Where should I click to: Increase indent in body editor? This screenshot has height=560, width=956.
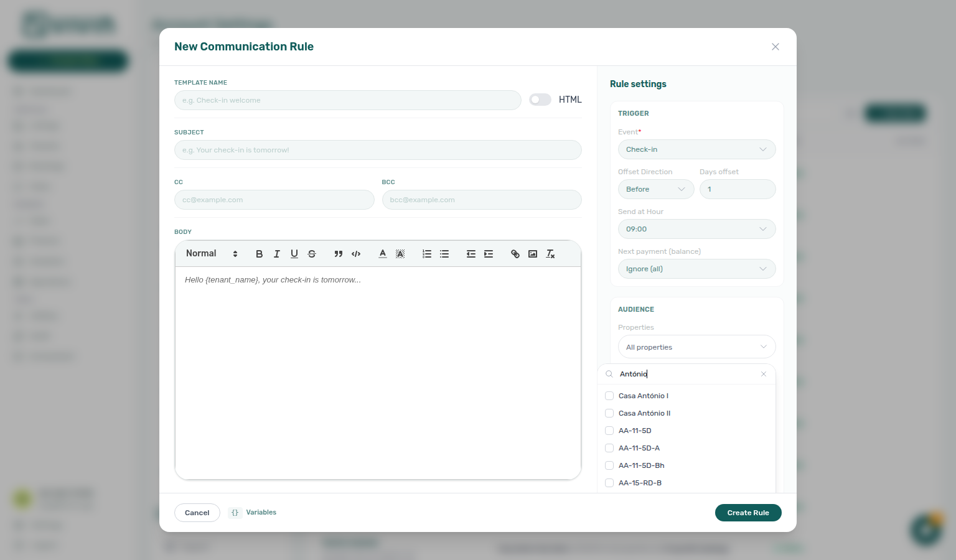tap(489, 254)
